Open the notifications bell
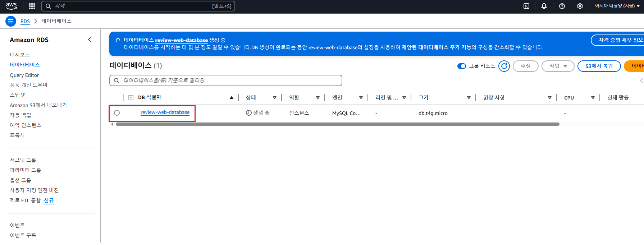Screen dimensions: 644x245 click(544, 6)
